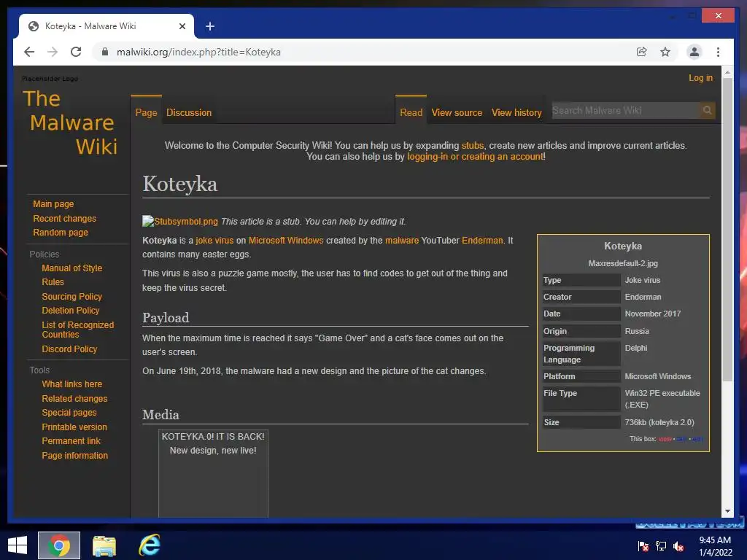Click the infobox view link
The image size is (747, 560).
(665, 439)
